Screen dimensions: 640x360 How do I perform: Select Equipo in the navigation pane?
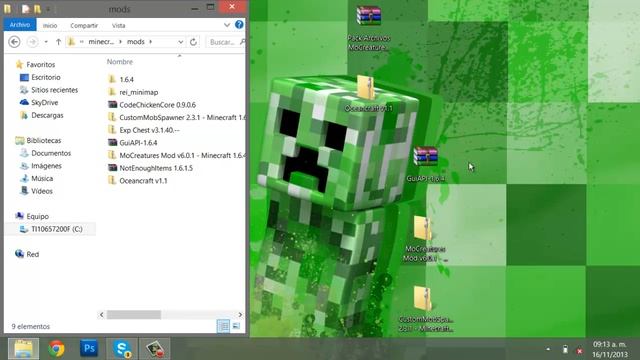[38, 216]
